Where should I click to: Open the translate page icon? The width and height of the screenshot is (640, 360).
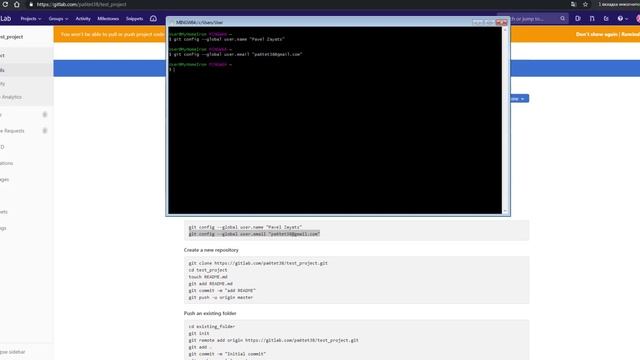pyautogui.click(x=573, y=4)
